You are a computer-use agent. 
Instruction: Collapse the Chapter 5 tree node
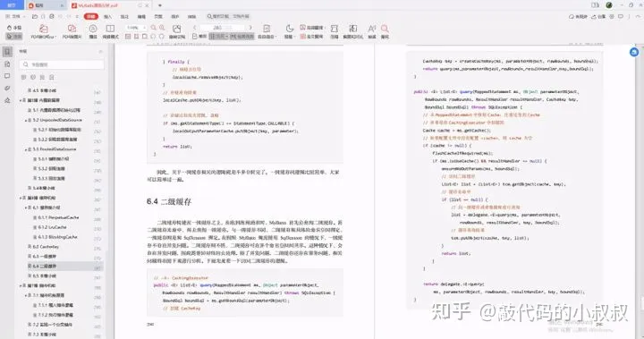point(21,101)
